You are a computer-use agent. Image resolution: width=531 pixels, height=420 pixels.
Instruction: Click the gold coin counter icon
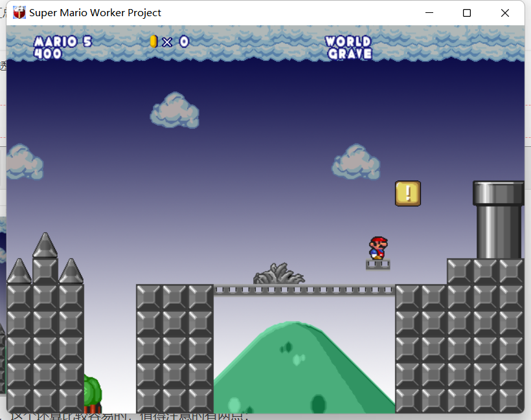153,41
